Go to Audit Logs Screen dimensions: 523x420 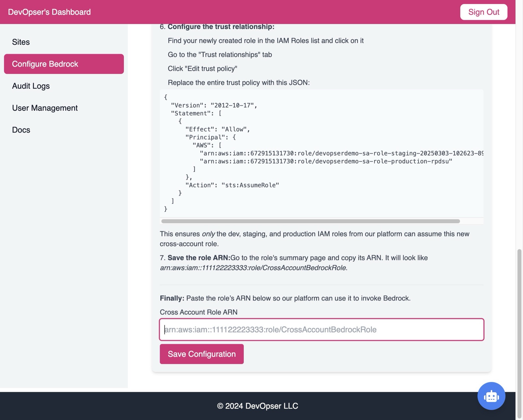tap(64, 86)
